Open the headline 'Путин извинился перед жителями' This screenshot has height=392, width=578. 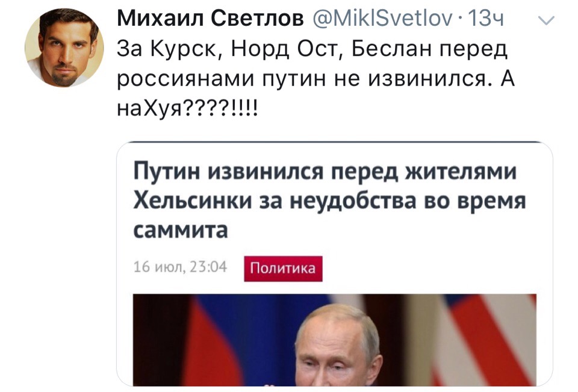[x=325, y=173]
